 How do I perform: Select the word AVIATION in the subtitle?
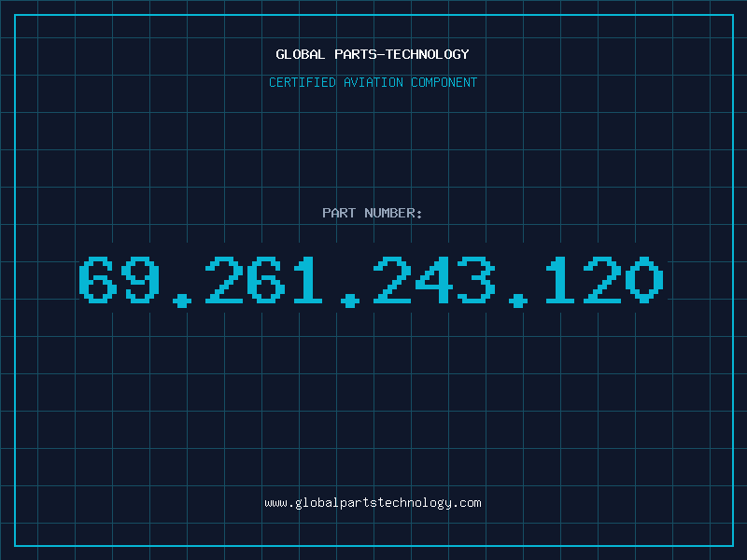[x=373, y=82]
